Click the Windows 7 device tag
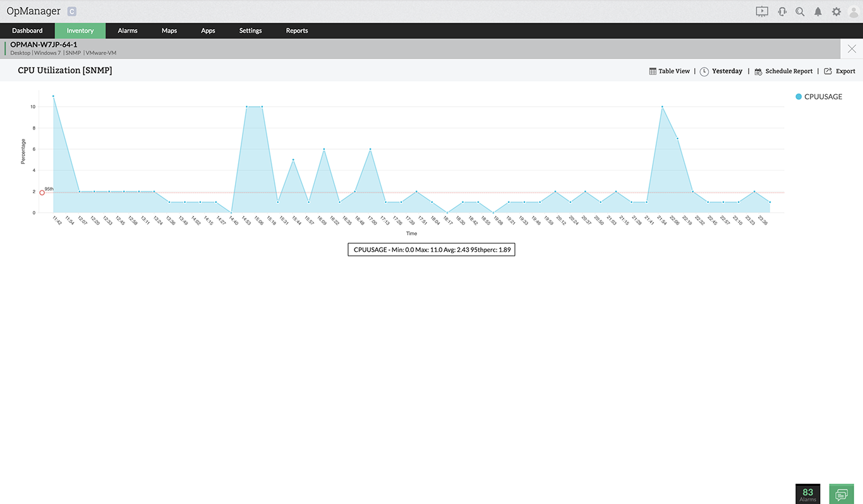This screenshot has height=504, width=863. 47,53
